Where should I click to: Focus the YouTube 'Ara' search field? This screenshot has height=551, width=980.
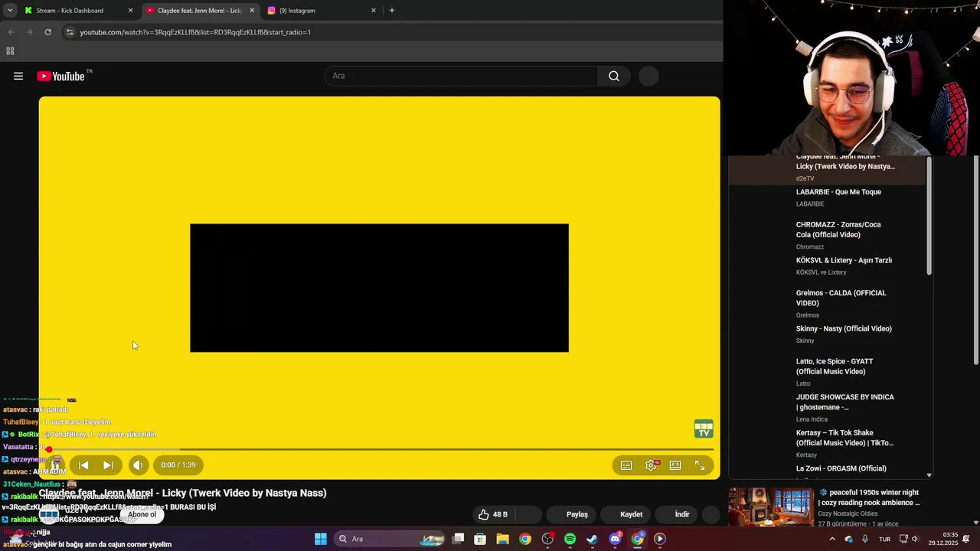(x=462, y=76)
